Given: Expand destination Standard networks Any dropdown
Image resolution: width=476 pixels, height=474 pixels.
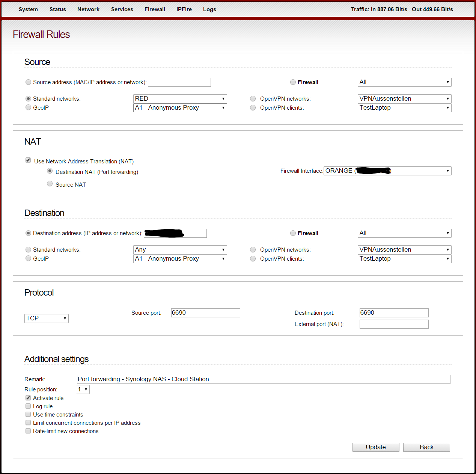Looking at the screenshot, I should click(180, 250).
